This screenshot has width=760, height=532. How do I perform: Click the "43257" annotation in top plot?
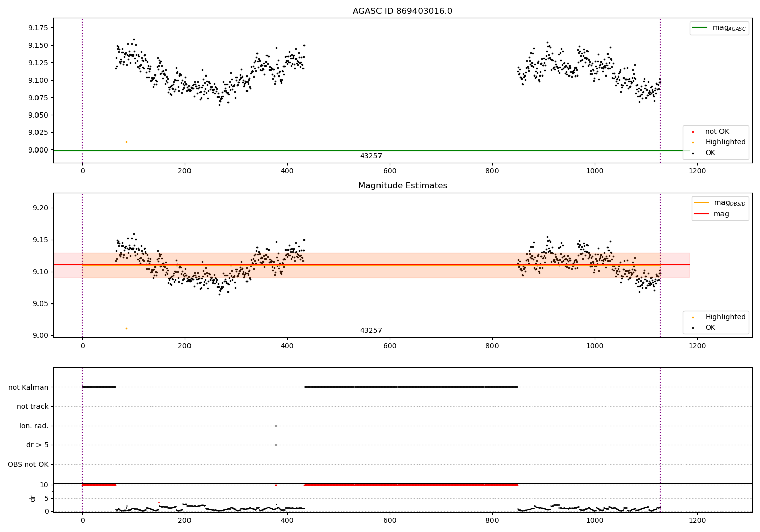pos(371,156)
